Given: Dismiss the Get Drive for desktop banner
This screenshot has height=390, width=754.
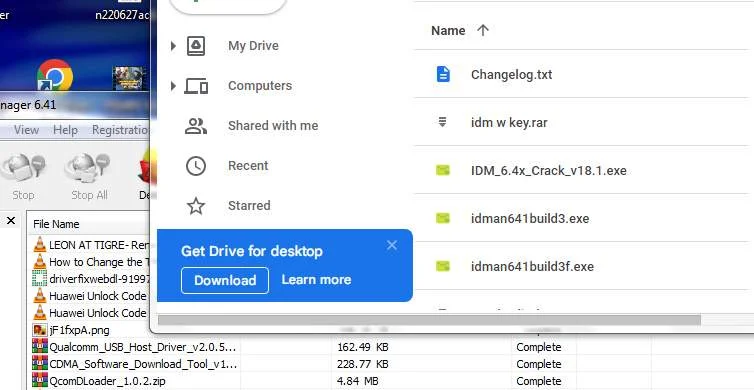Looking at the screenshot, I should pos(391,245).
